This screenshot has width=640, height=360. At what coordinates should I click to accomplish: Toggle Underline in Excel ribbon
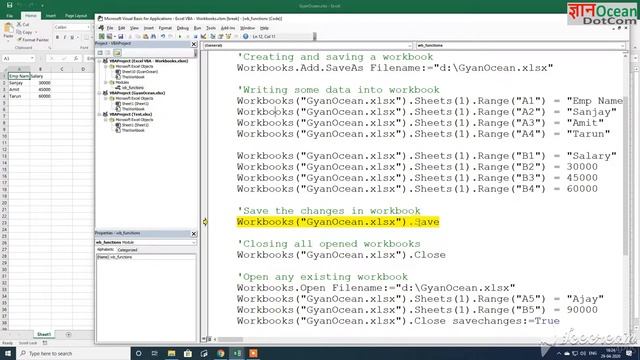tap(72, 37)
